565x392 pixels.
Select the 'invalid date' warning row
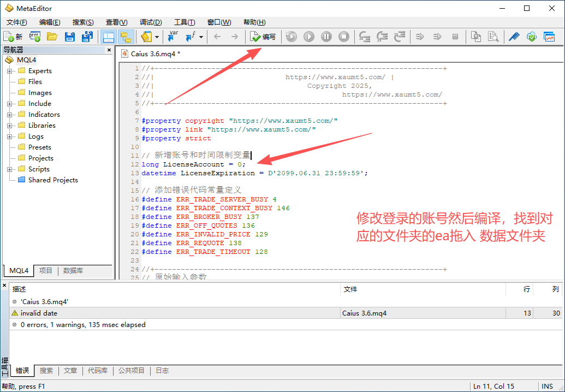(x=286, y=313)
